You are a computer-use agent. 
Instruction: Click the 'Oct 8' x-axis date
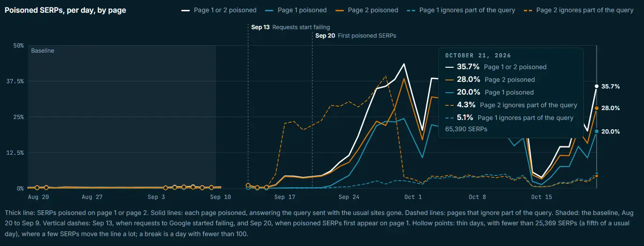(x=477, y=197)
